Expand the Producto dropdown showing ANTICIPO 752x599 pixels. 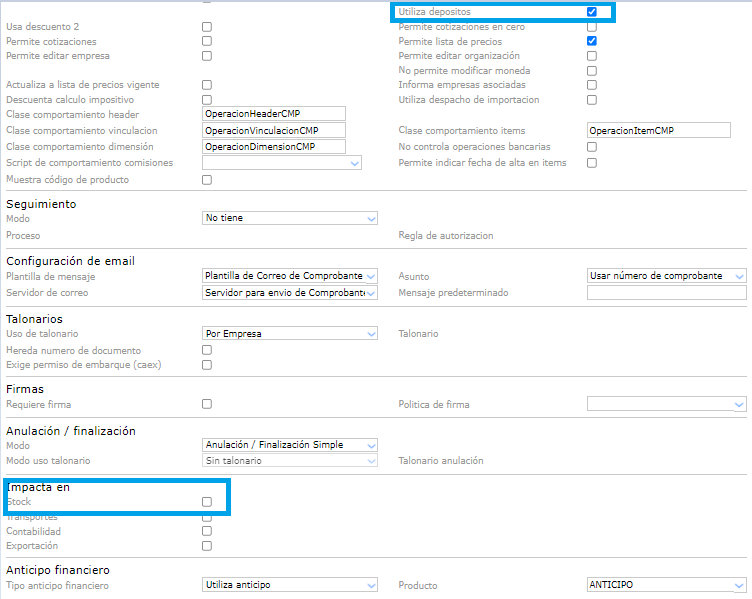[x=666, y=585]
